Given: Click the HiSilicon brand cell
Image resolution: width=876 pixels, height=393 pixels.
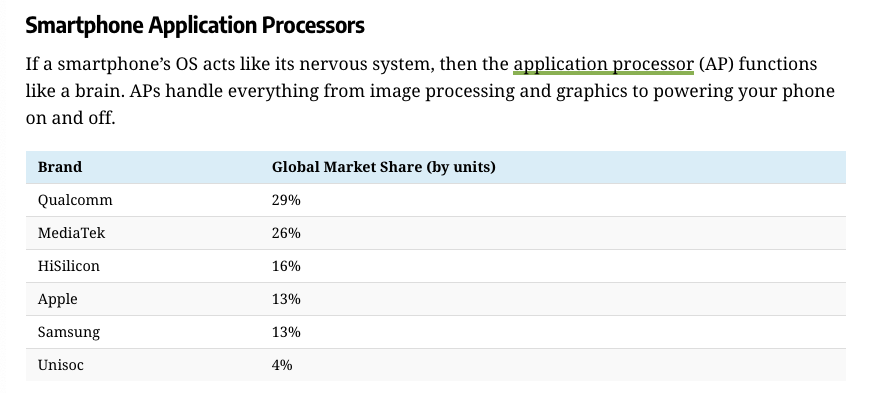Looking at the screenshot, I should pyautogui.click(x=69, y=266).
